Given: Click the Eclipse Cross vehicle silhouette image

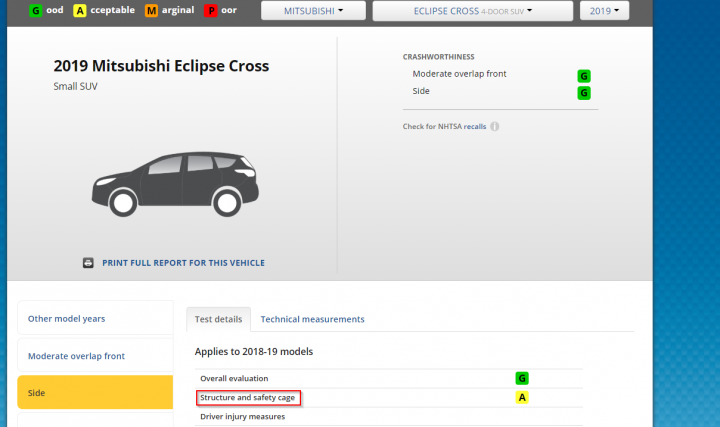Looking at the screenshot, I should pyautogui.click(x=175, y=184).
